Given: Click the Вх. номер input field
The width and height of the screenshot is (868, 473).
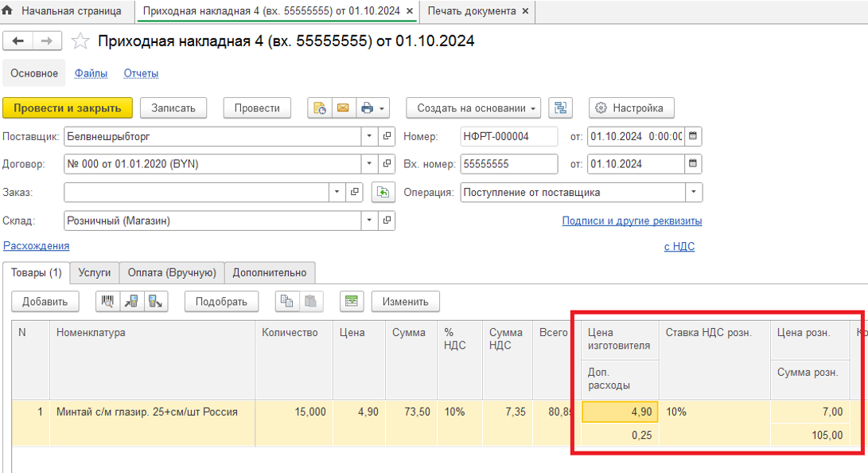Looking at the screenshot, I should pyautogui.click(x=508, y=164).
